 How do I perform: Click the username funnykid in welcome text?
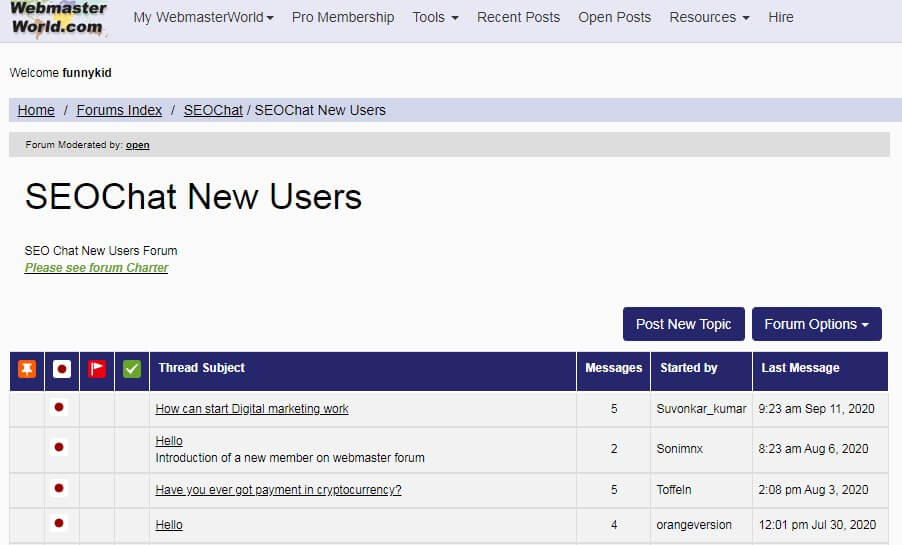click(x=87, y=73)
